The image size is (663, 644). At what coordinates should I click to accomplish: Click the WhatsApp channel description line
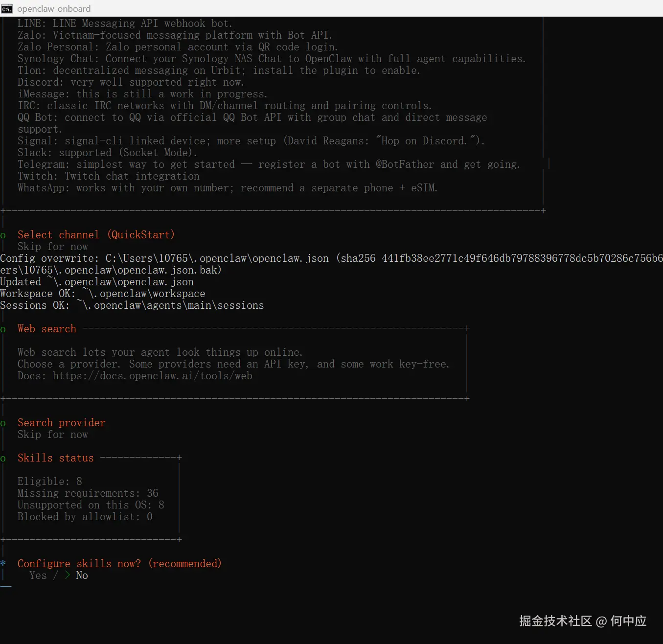228,188
